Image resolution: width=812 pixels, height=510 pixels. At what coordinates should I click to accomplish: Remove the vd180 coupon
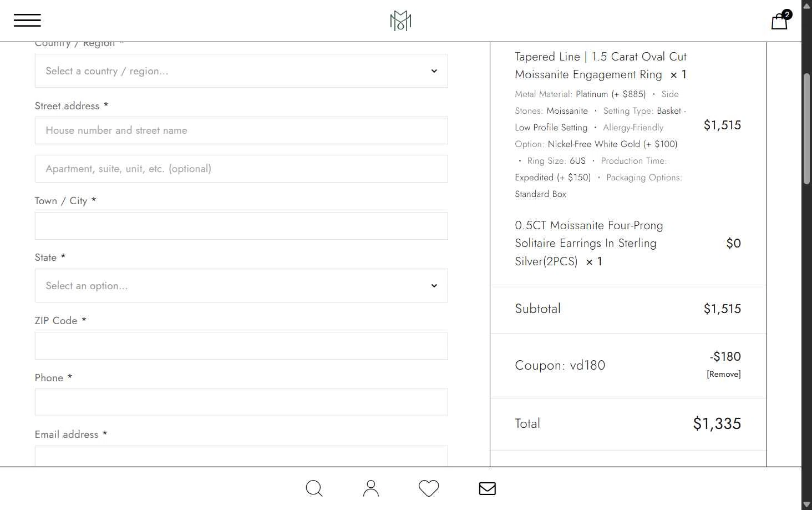pos(723,374)
